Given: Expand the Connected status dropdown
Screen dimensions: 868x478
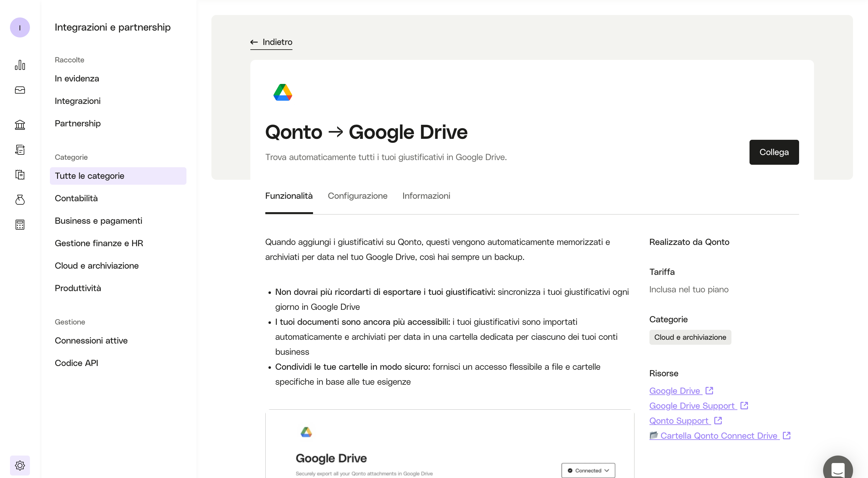Looking at the screenshot, I should (588, 470).
